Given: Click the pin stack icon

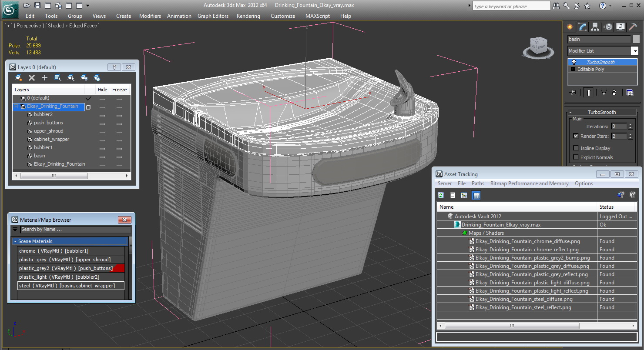Looking at the screenshot, I should point(573,92).
